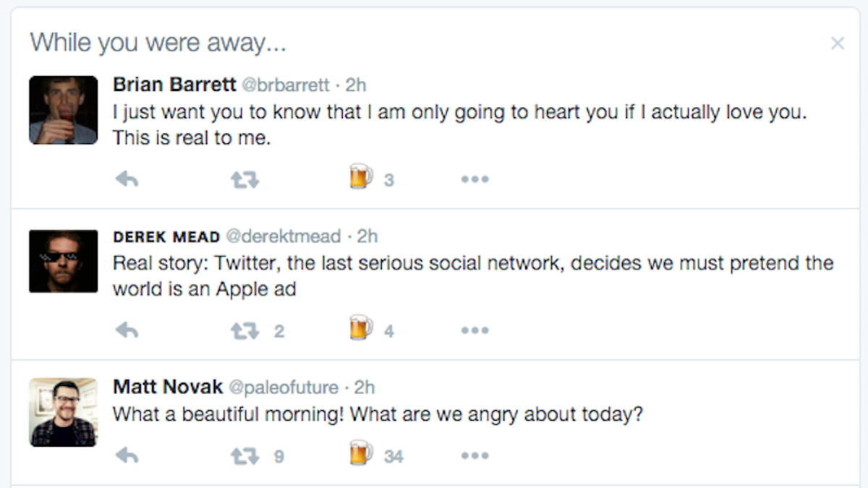Expand more actions on Derek Mead's tweet
868x488 pixels.
click(x=475, y=330)
